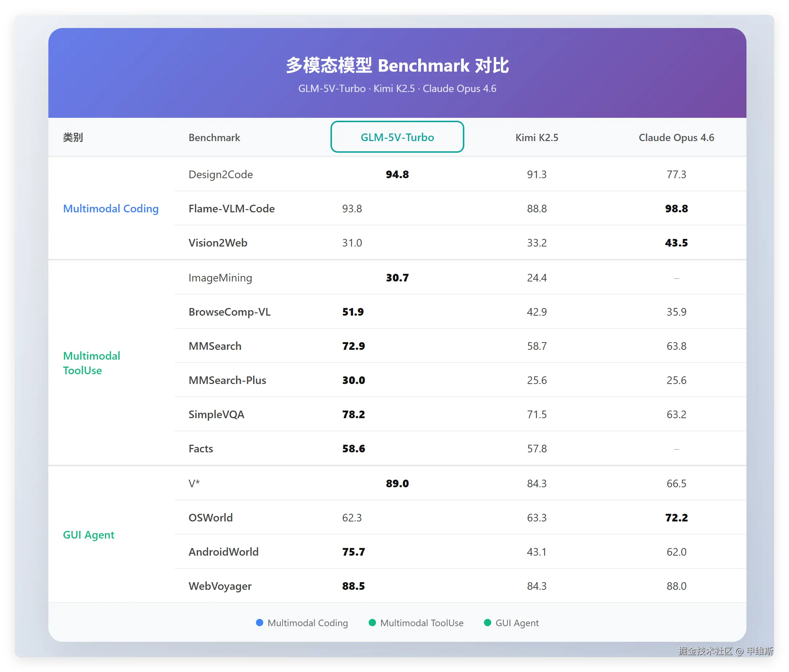Click the OSWorld benchmark name

click(x=210, y=518)
